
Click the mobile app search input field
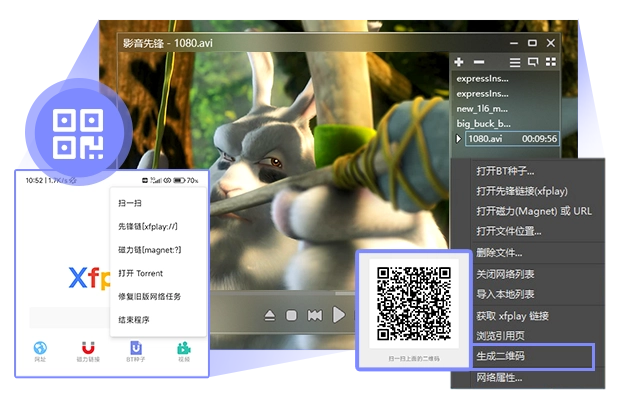click(70, 318)
